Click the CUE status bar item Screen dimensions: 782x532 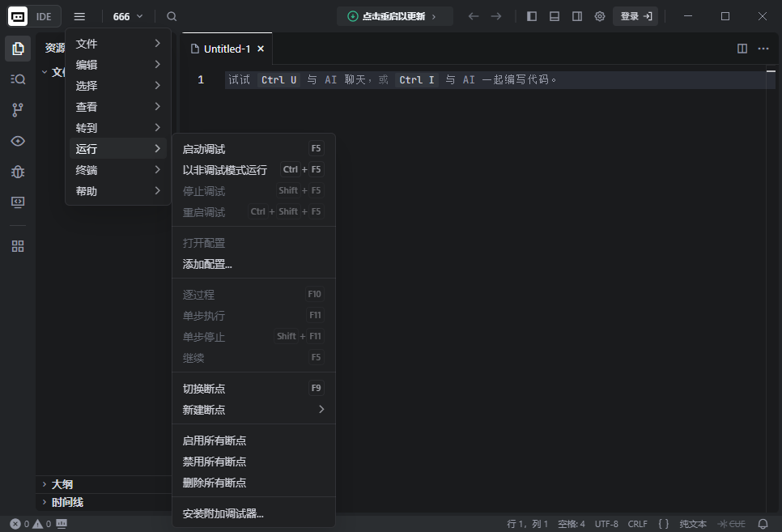(x=732, y=524)
